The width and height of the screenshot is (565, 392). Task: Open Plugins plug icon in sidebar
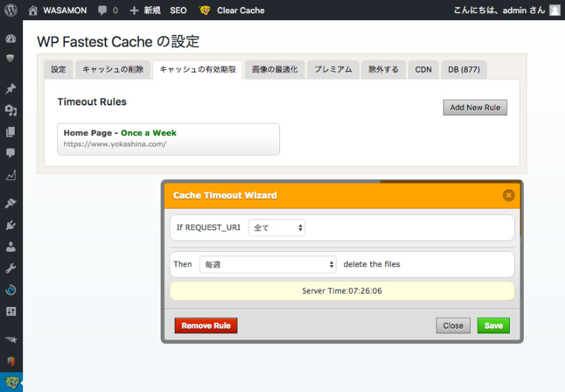click(x=10, y=225)
